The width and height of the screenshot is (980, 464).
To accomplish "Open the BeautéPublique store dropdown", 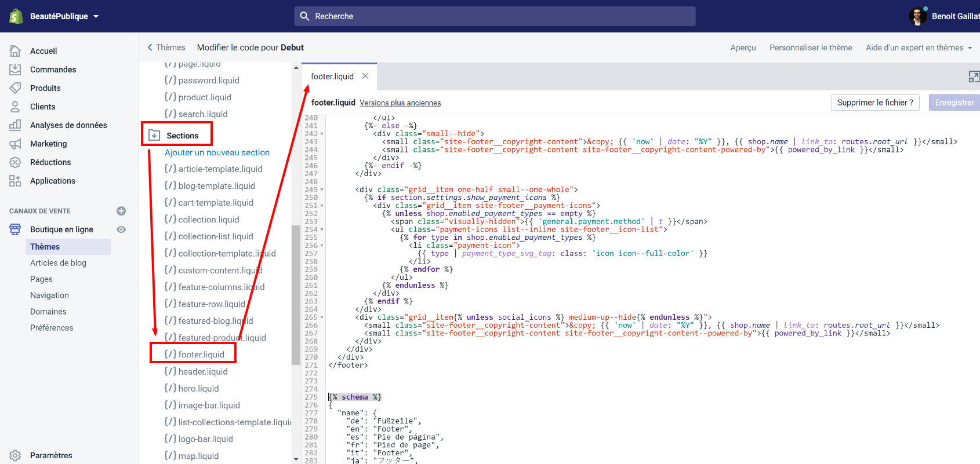I will click(64, 16).
